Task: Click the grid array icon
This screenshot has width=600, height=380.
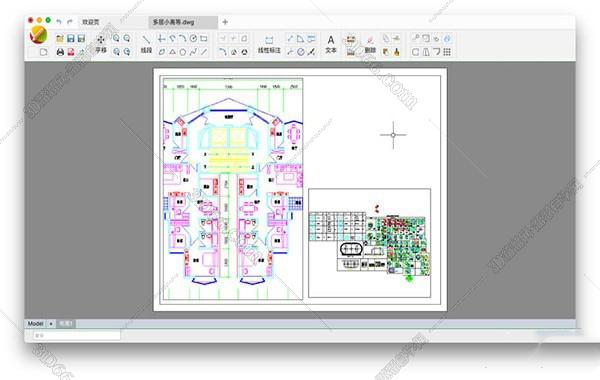Action: (x=447, y=52)
